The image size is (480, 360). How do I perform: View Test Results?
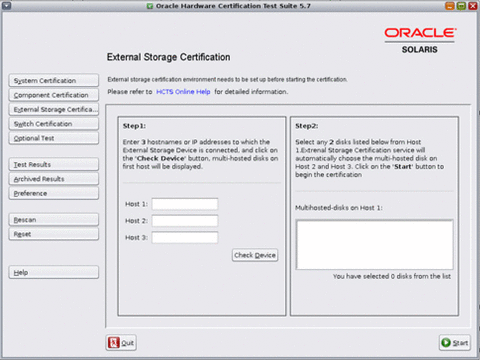pos(54,164)
